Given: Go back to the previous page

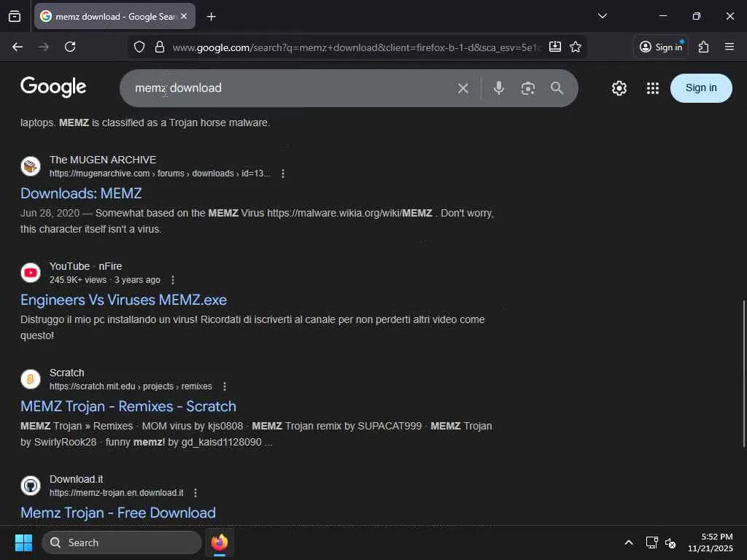Looking at the screenshot, I should point(18,47).
